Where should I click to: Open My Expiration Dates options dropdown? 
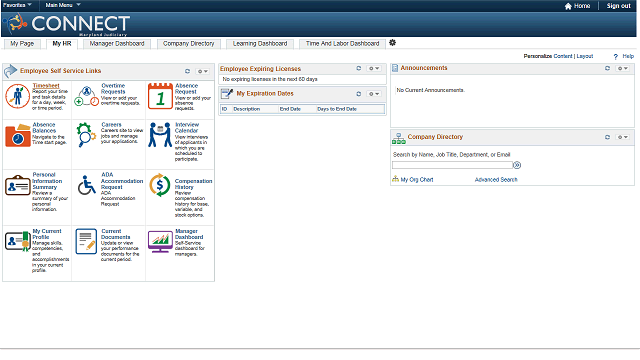(374, 94)
